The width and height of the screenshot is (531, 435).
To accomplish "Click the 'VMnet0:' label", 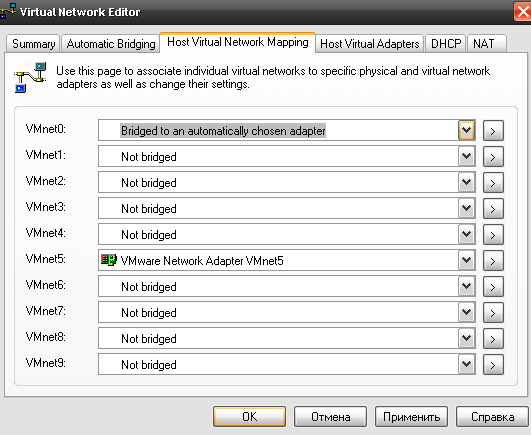I will (x=46, y=129).
